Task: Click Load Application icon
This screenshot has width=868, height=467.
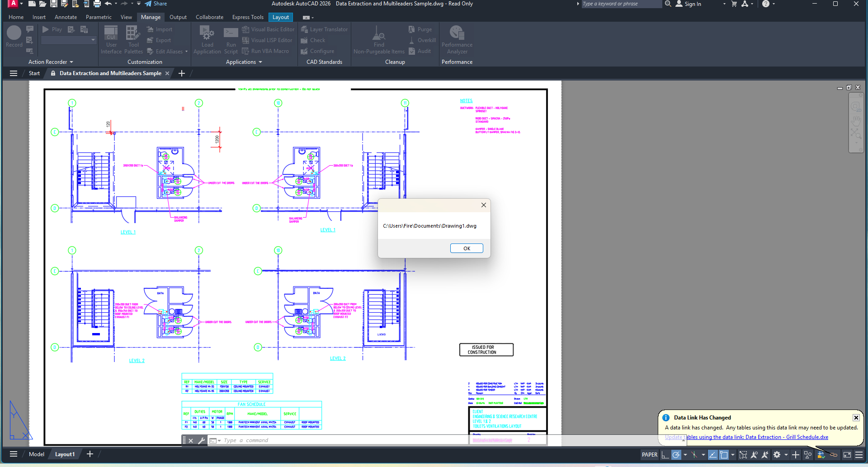Action: [207, 40]
